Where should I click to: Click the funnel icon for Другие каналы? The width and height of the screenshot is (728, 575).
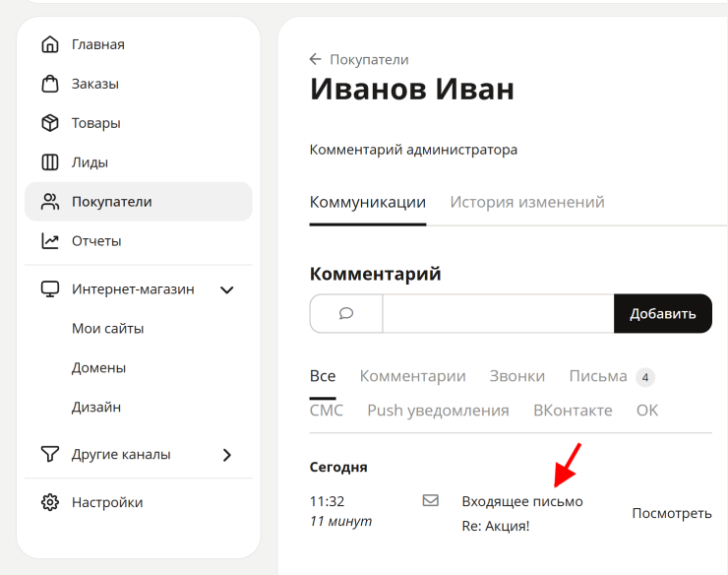coord(50,454)
